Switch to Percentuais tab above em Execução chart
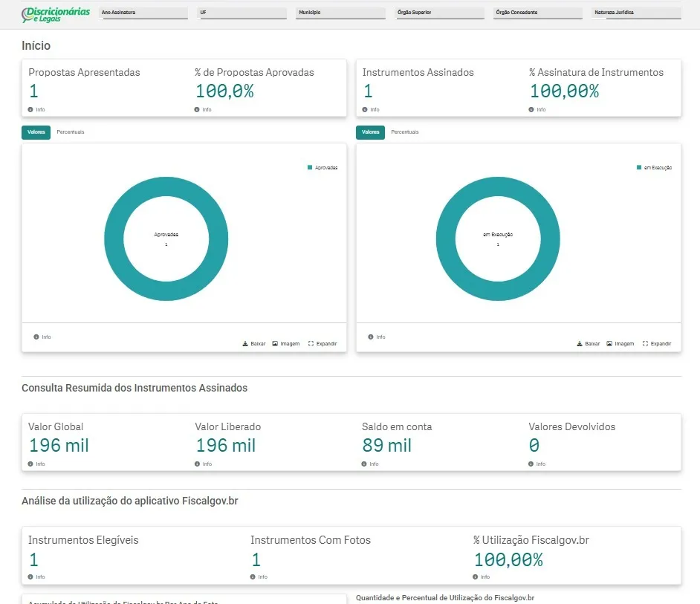 pyautogui.click(x=405, y=132)
